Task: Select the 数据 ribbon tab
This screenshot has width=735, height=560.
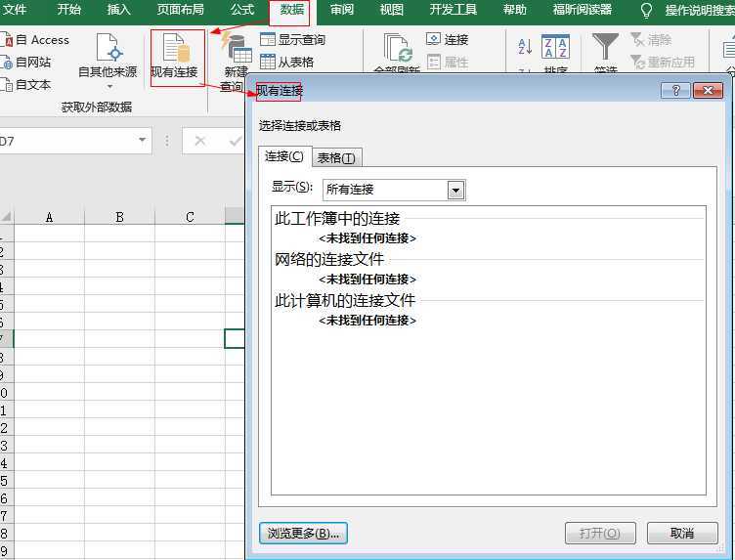Action: (x=292, y=10)
